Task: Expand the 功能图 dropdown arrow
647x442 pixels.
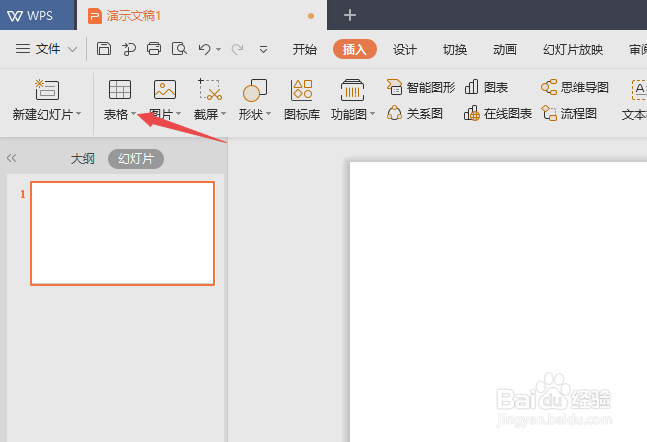Action: click(372, 113)
